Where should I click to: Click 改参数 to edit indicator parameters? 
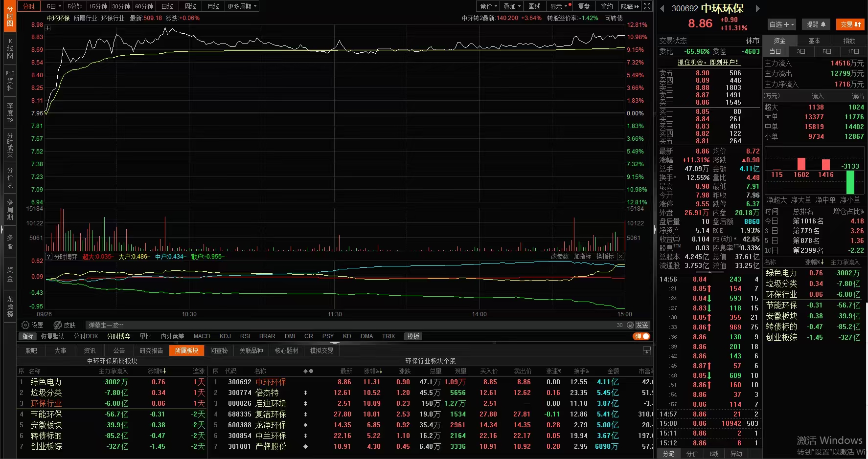[560, 257]
